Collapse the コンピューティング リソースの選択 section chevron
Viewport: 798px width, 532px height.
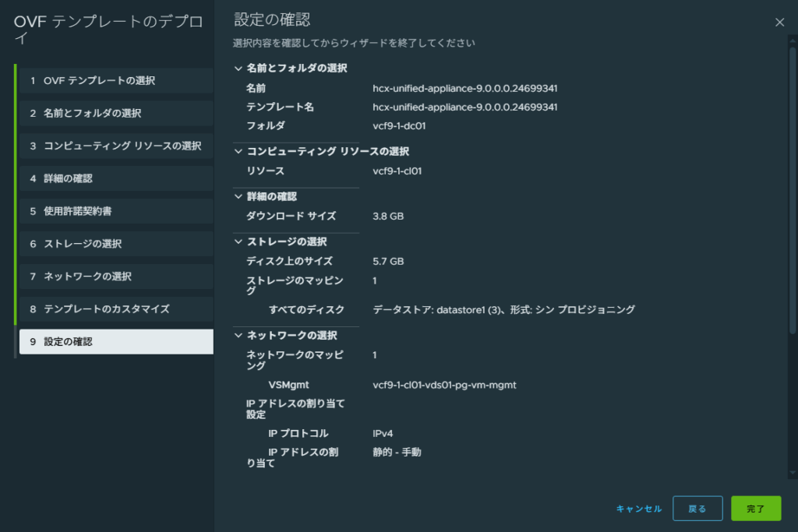point(238,152)
